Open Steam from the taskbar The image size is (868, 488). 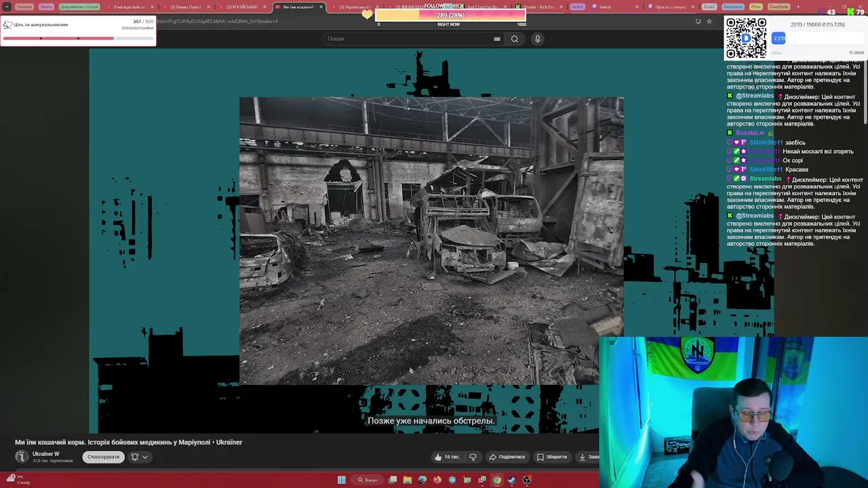[x=512, y=480]
